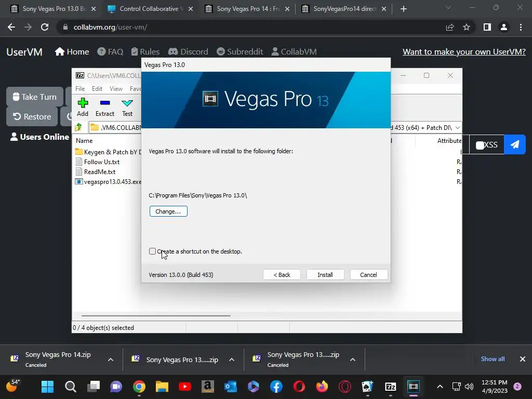Click the Extract icon in 7-Zip
This screenshot has width=532, height=399.
(105, 107)
